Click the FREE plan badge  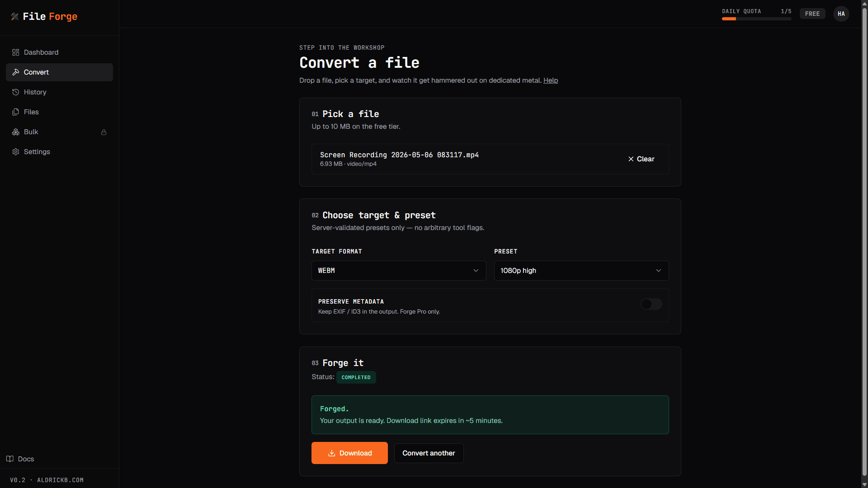[812, 14]
